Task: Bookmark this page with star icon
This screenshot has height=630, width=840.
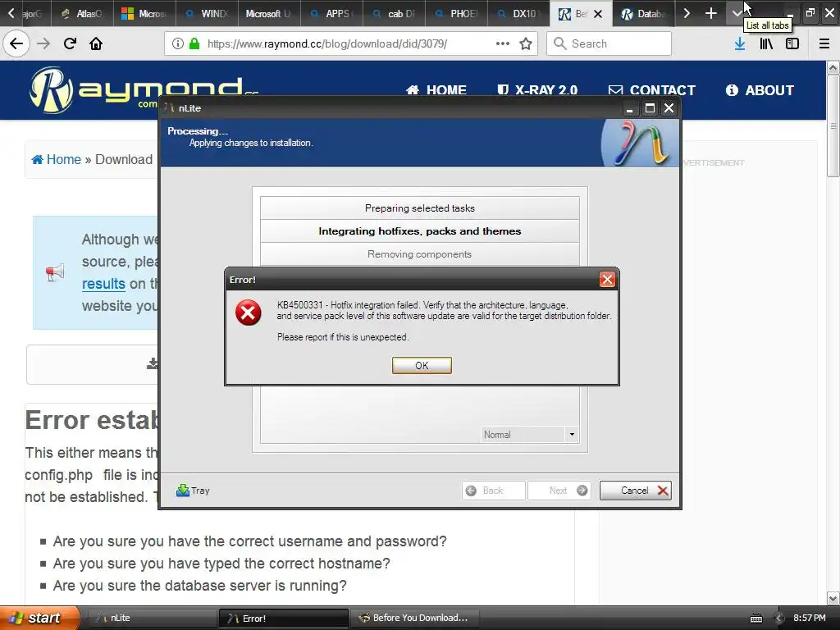Action: tap(526, 43)
